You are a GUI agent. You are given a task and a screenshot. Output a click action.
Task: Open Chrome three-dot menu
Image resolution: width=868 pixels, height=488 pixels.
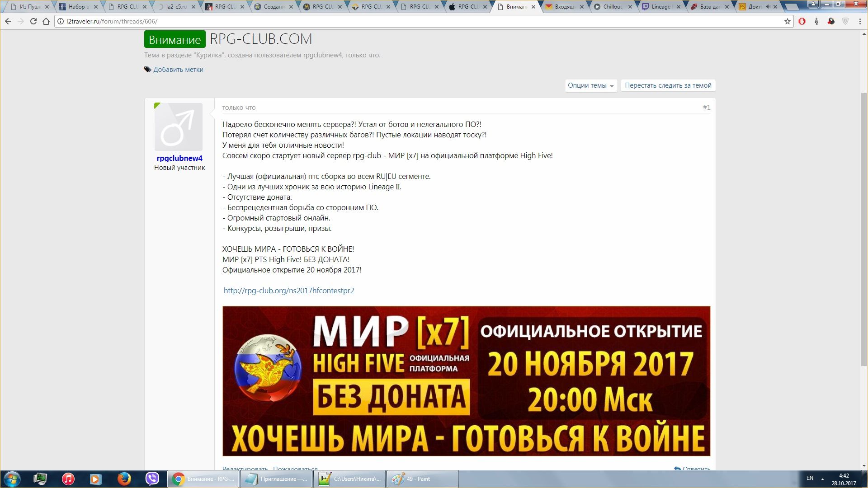click(x=860, y=21)
